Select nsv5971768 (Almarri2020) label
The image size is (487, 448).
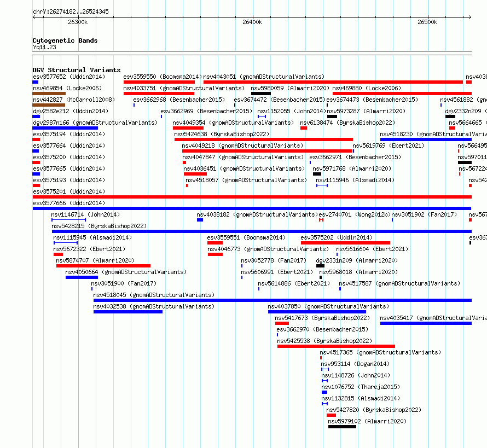tap(352, 168)
